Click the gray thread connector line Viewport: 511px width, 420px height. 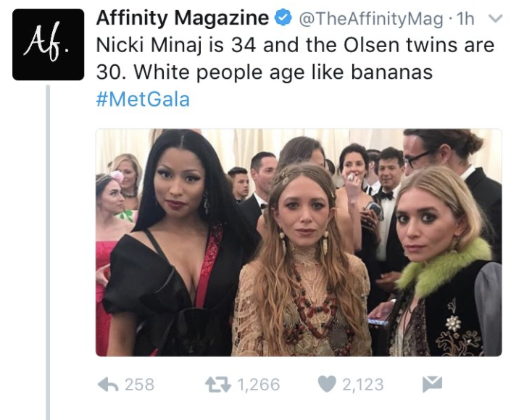tap(48, 252)
